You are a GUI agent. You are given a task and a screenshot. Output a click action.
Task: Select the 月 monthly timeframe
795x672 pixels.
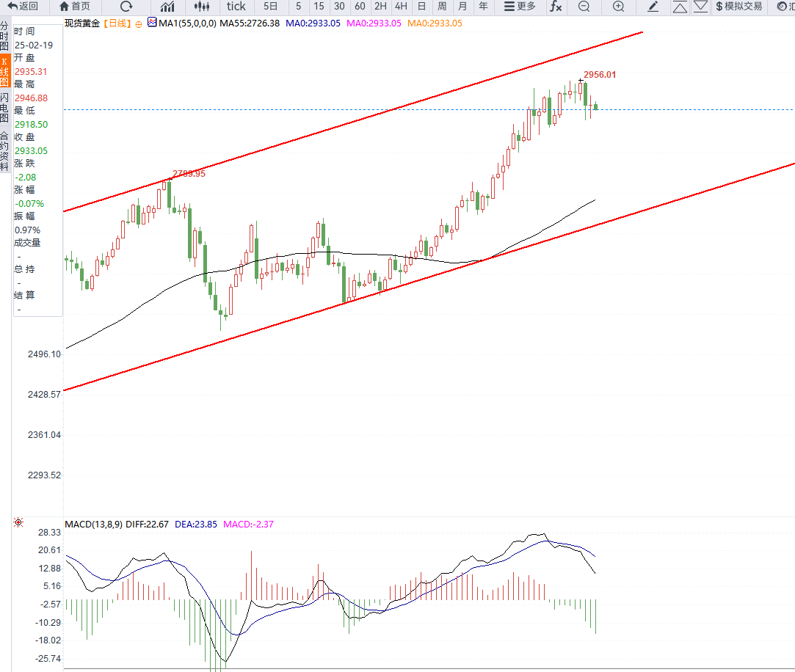(x=462, y=7)
